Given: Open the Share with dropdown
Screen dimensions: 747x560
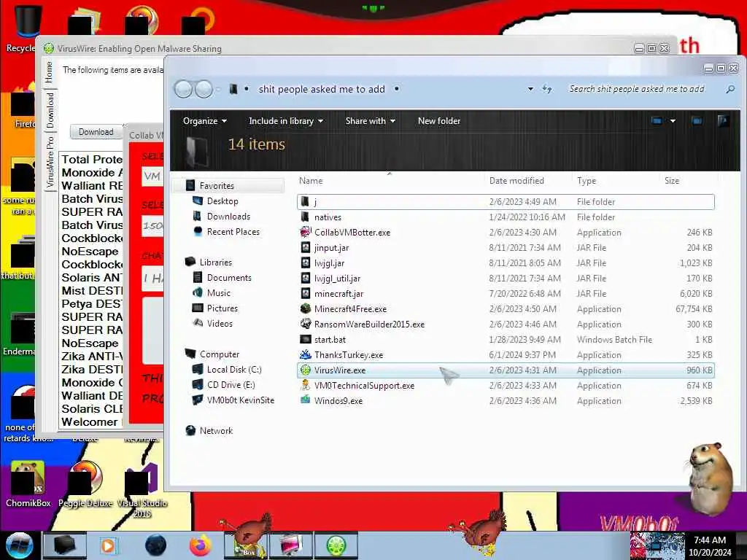Looking at the screenshot, I should pos(370,121).
